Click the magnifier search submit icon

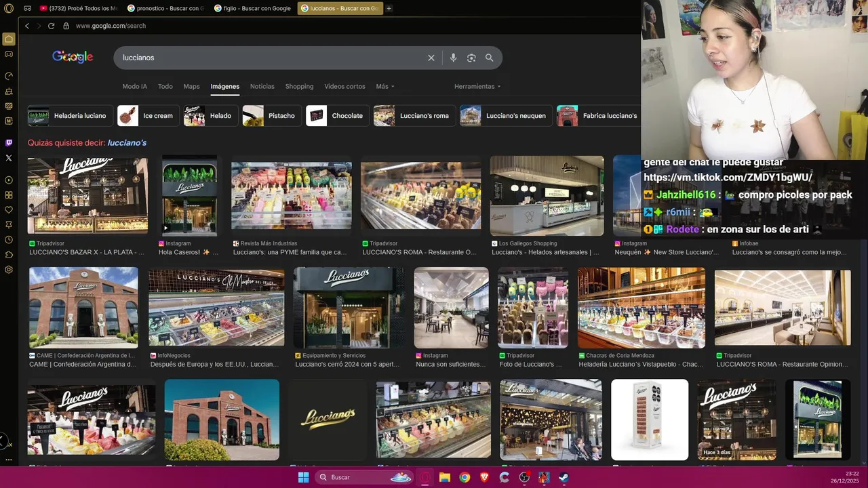pos(489,58)
